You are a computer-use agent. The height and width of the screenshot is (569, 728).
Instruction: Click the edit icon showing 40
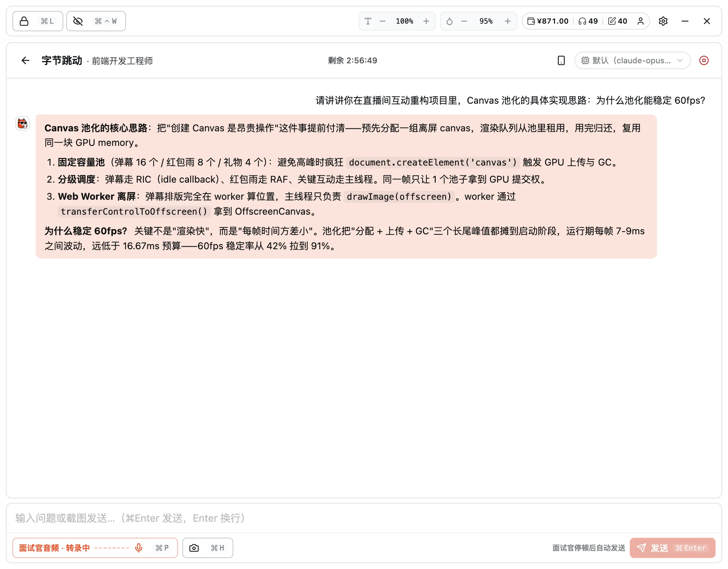(618, 21)
